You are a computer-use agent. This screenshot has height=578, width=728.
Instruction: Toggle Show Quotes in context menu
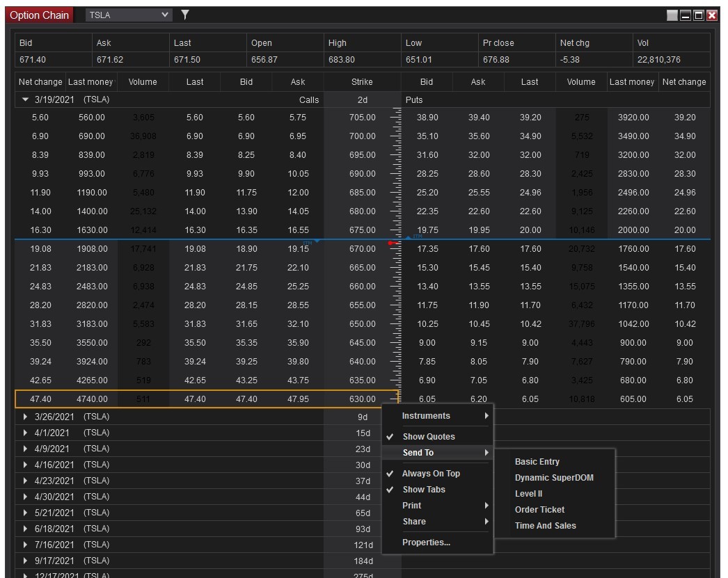coord(428,437)
